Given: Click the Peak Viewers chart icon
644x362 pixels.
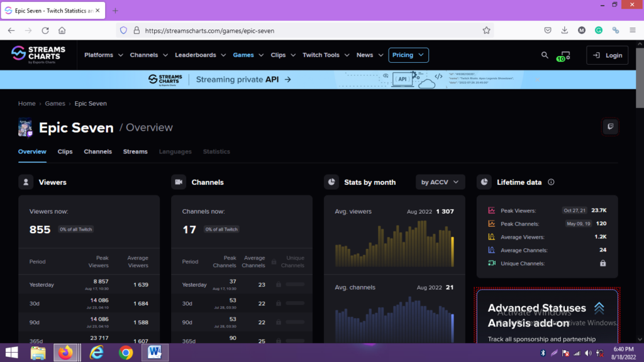Looking at the screenshot, I should 491,211.
